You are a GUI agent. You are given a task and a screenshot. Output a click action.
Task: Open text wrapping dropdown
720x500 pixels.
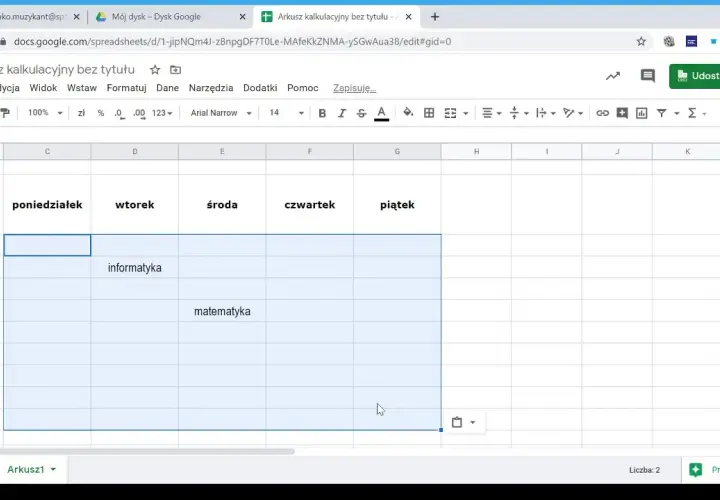[546, 113]
